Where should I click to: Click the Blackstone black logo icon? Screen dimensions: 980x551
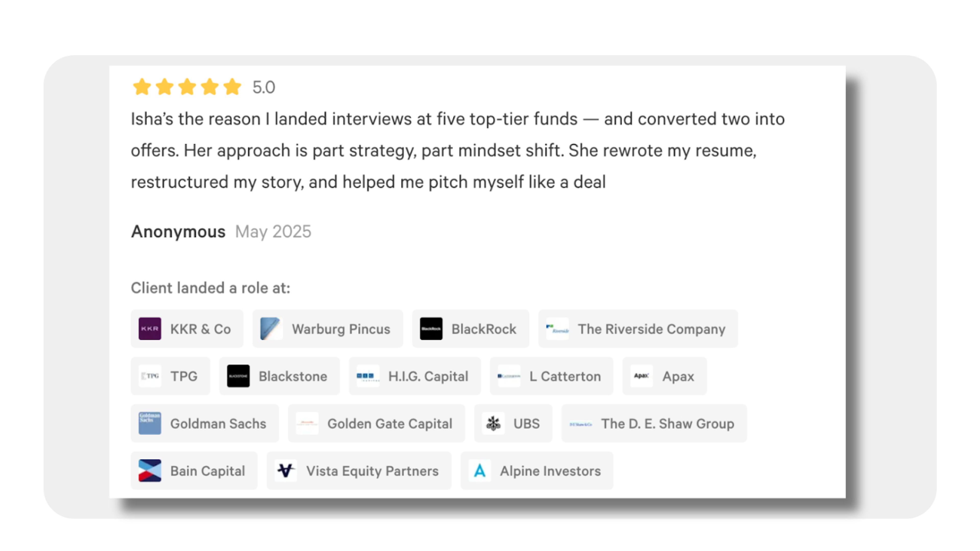(238, 376)
